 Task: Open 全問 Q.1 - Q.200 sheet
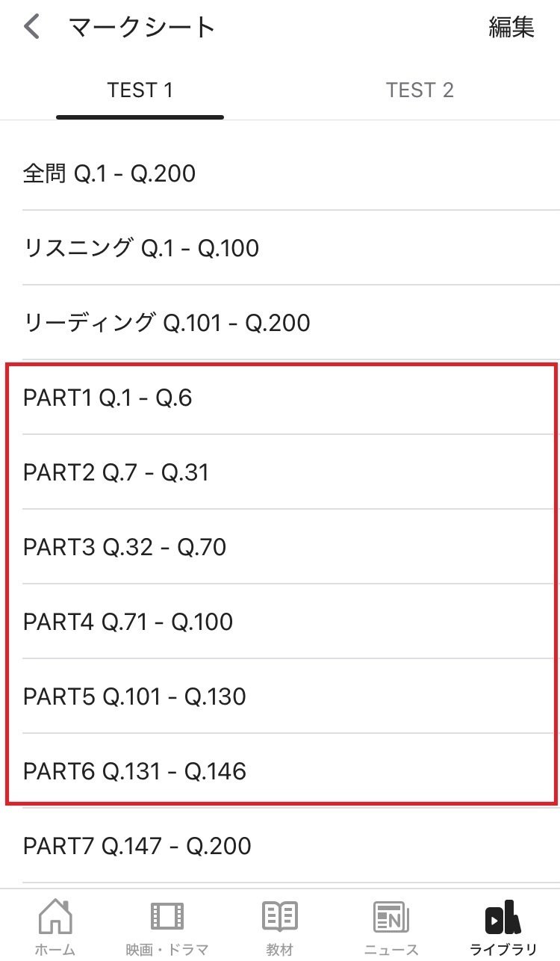click(280, 173)
